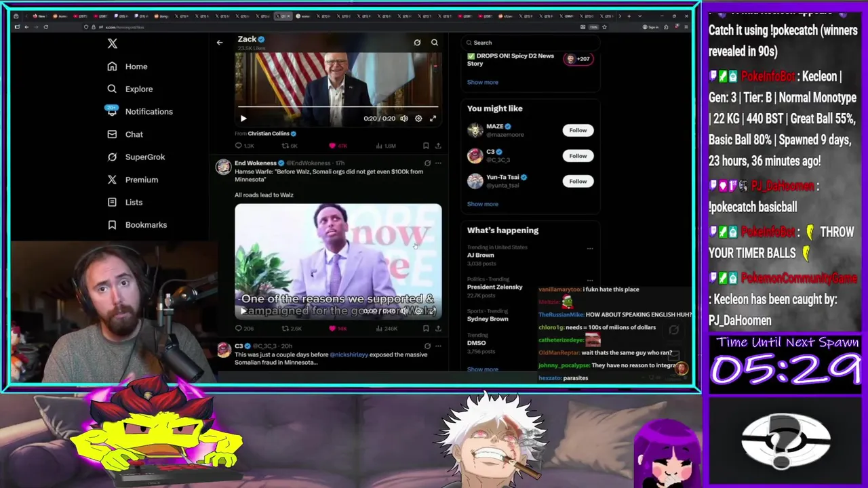Open Lists in X sidebar
Viewport: 868px width, 488px height.
pos(125,202)
